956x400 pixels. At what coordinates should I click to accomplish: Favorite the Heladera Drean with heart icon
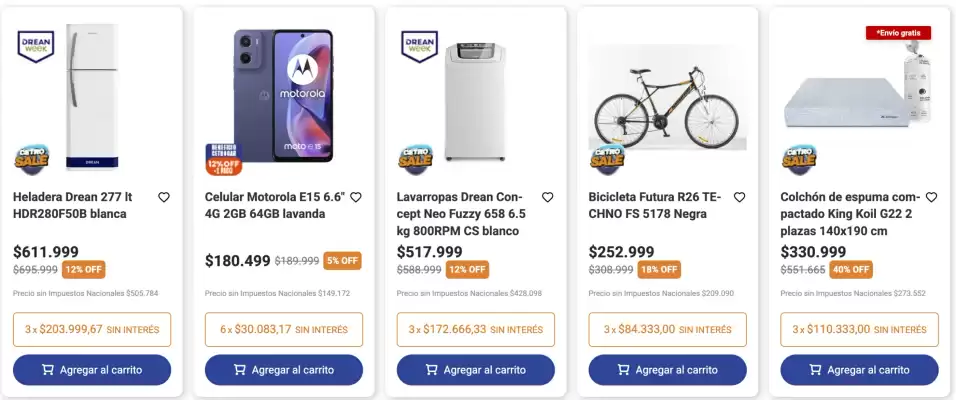tap(164, 198)
